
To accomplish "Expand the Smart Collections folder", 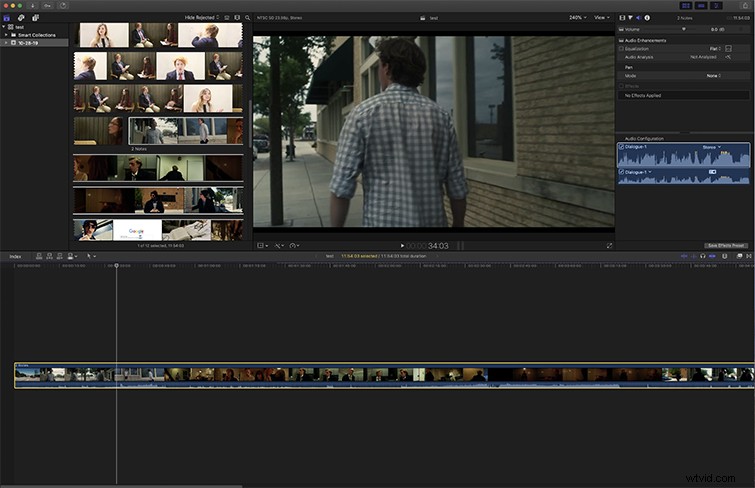I will pyautogui.click(x=6, y=35).
